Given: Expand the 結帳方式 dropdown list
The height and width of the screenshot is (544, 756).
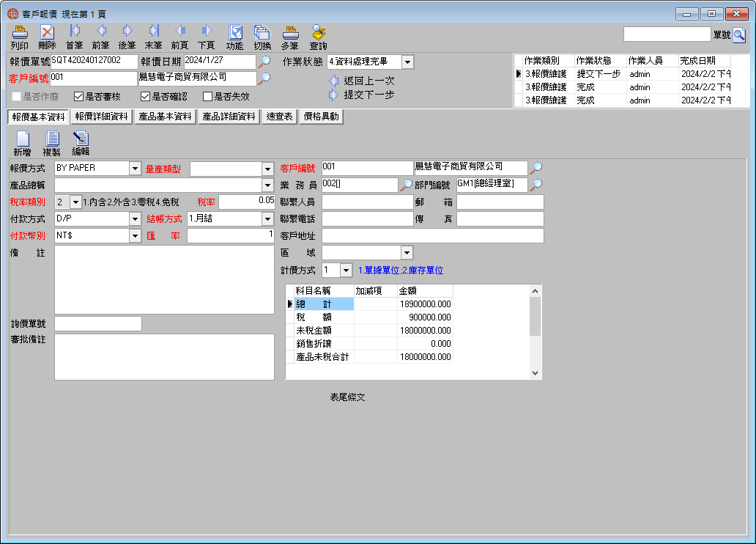Looking at the screenshot, I should point(268,219).
